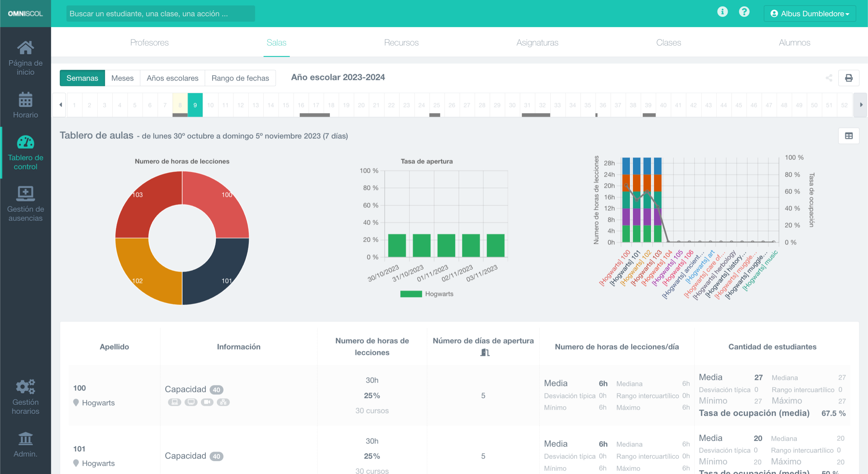Open the Albus Dumbledore user dropdown
Viewport: 868px width, 474px height.
point(809,14)
